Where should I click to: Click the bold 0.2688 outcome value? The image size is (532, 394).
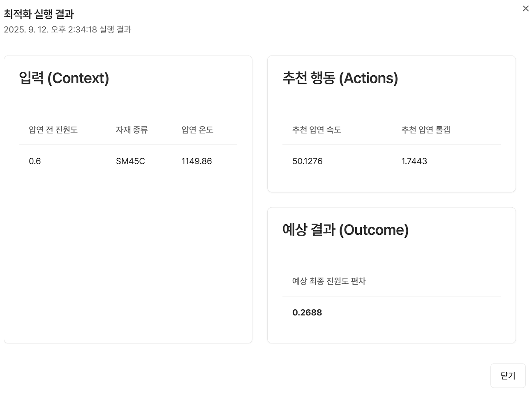(x=307, y=313)
